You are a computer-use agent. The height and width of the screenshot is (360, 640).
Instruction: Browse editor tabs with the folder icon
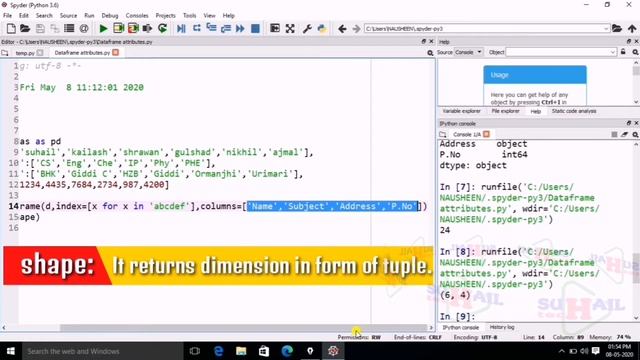(x=5, y=53)
